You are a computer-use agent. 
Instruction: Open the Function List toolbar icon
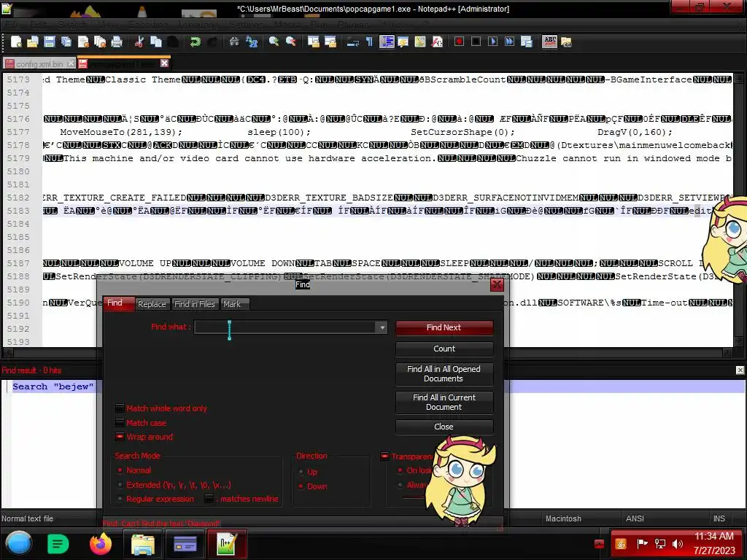[x=437, y=42]
